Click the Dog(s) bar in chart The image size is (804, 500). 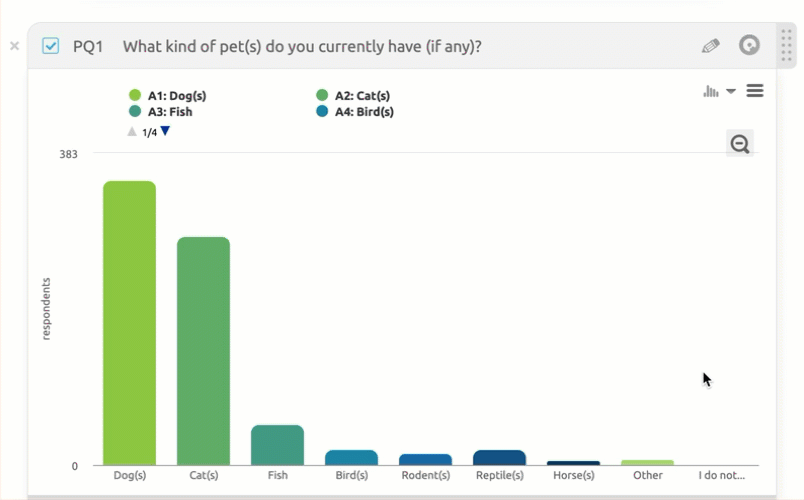tap(129, 323)
